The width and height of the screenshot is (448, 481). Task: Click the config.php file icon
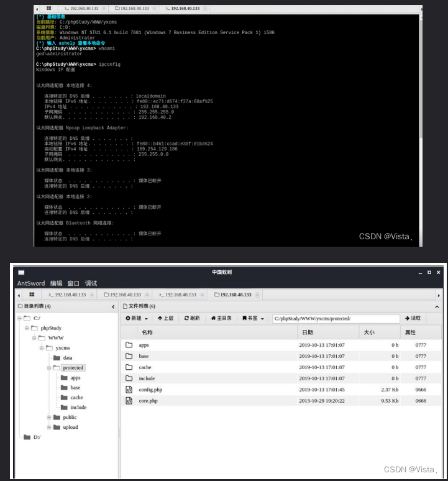129,390
